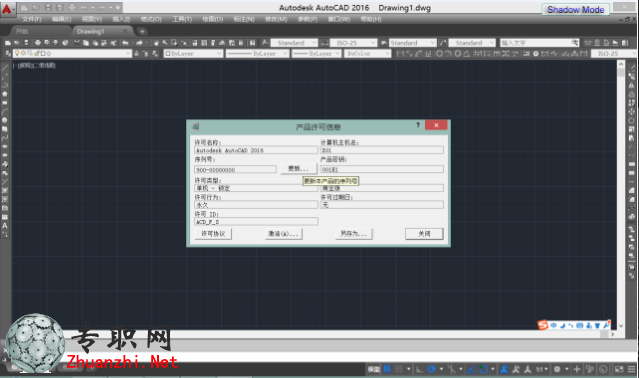Toggle drawing grid display in status bar
The height and width of the screenshot is (378, 639).
pos(387,369)
